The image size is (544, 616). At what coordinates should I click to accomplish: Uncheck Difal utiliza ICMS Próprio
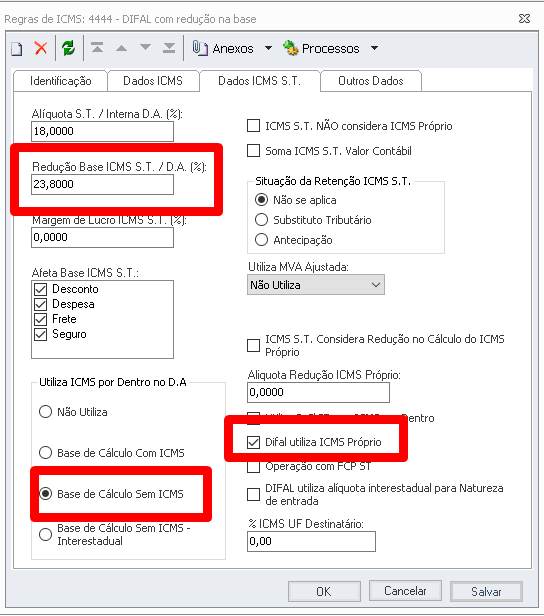[x=253, y=442]
